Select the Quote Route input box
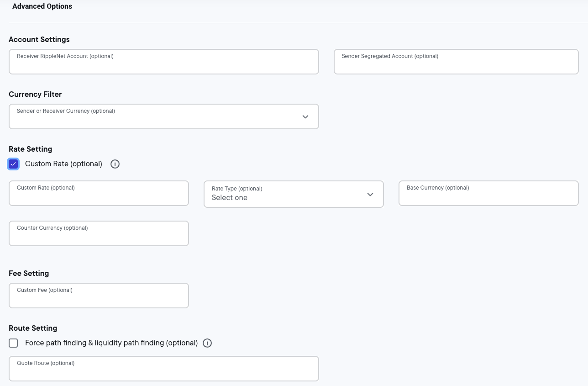Image resolution: width=588 pixels, height=386 pixels. pos(163,369)
